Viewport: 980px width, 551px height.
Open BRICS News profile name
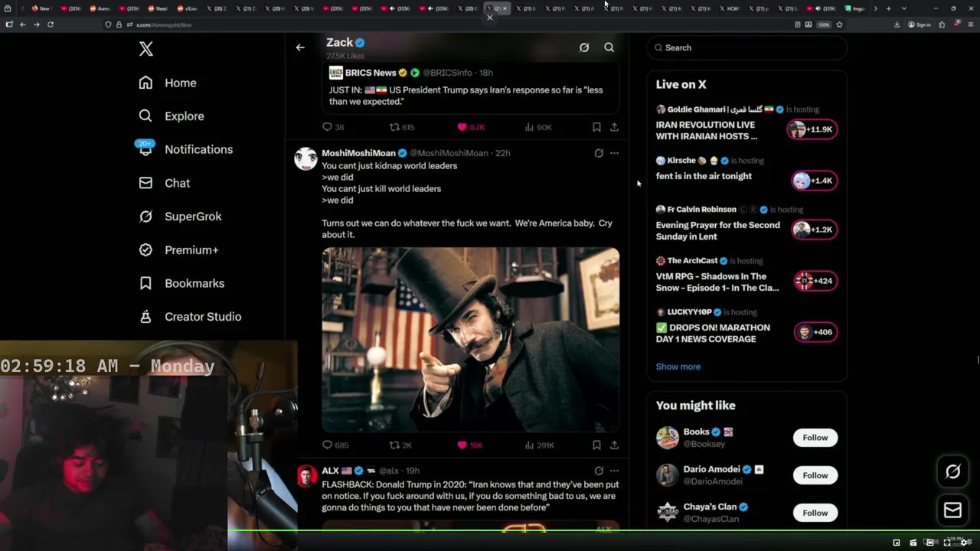pos(371,73)
